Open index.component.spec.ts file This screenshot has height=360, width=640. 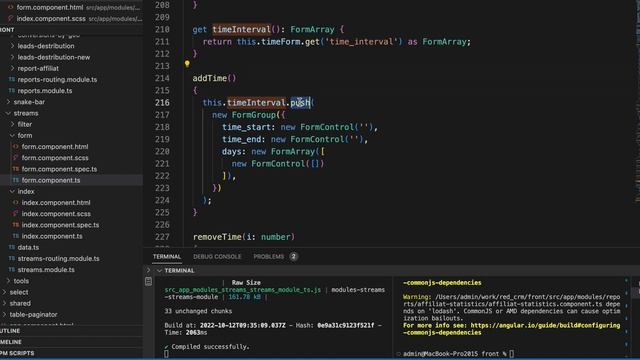coord(60,225)
